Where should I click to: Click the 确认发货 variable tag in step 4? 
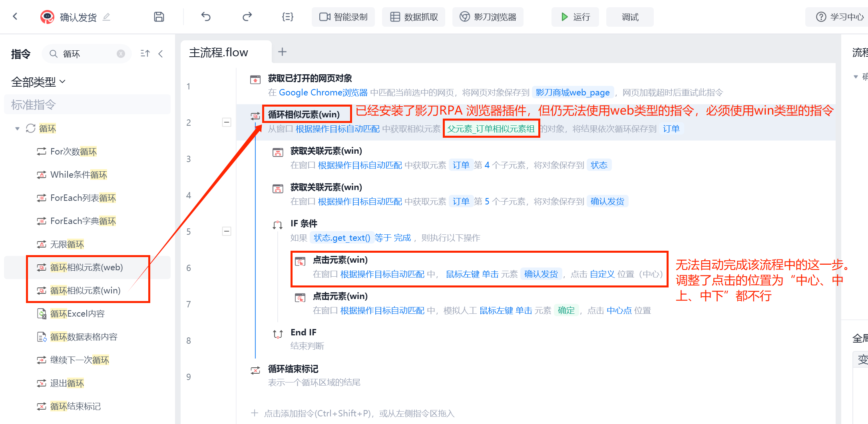pyautogui.click(x=607, y=202)
